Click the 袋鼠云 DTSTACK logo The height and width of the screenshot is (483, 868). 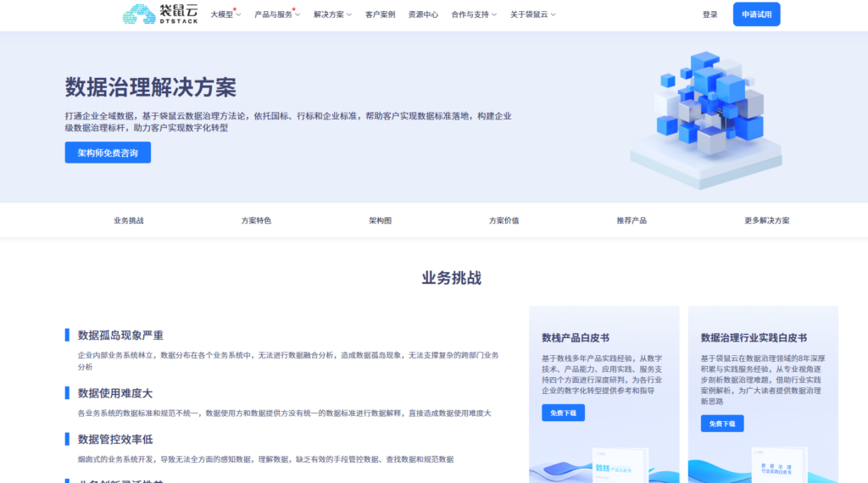click(x=160, y=14)
